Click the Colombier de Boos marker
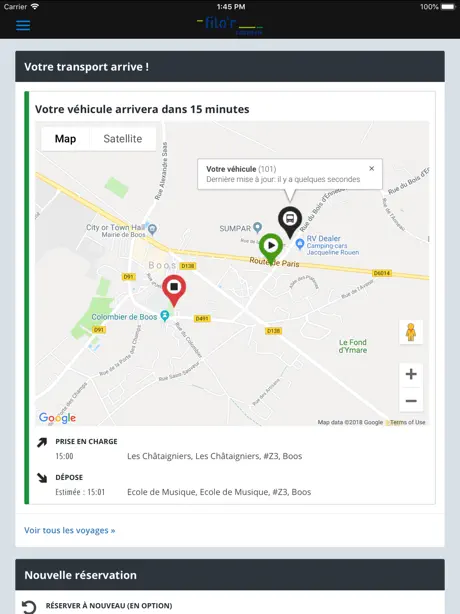Image resolution: width=460 pixels, height=614 pixels. point(165,316)
